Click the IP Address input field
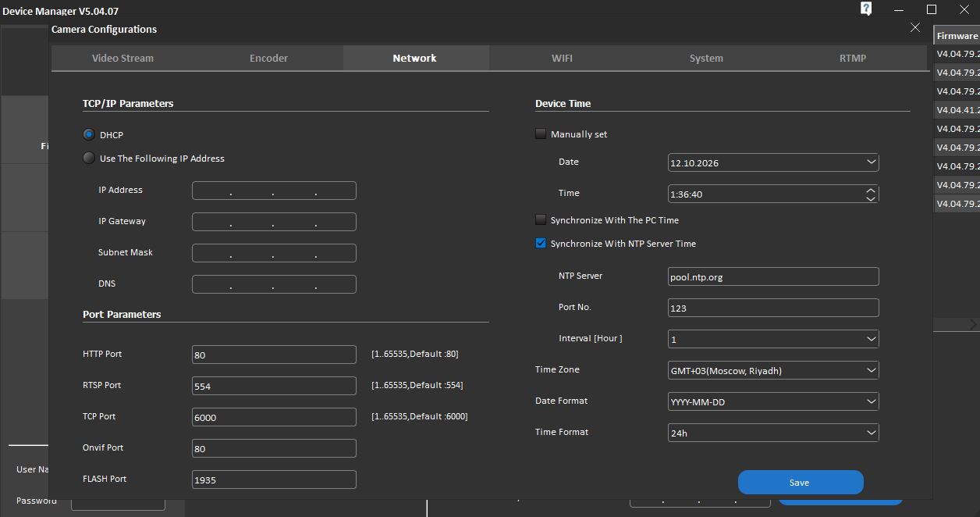This screenshot has height=517, width=980. (x=274, y=191)
